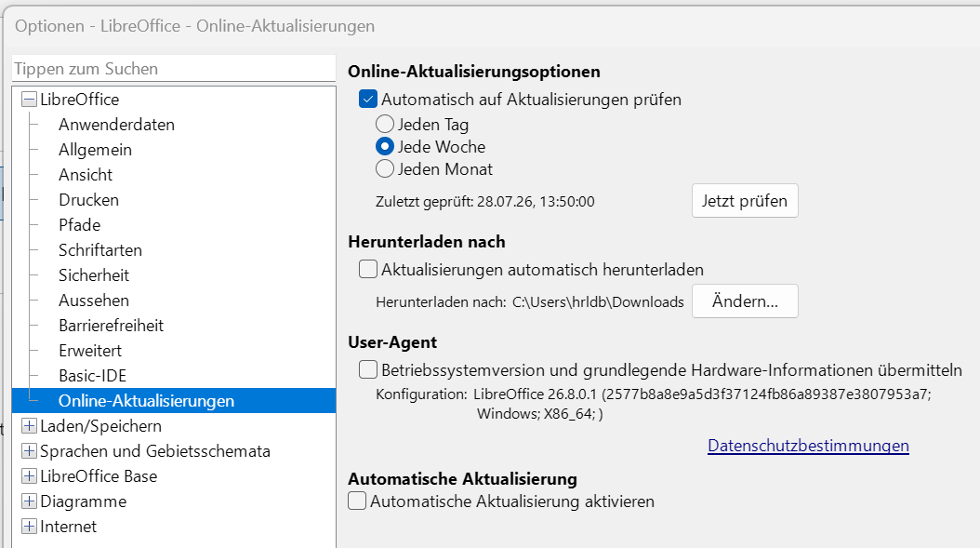Select the Basic-IDE entry
This screenshot has height=548, width=980.
tap(92, 375)
